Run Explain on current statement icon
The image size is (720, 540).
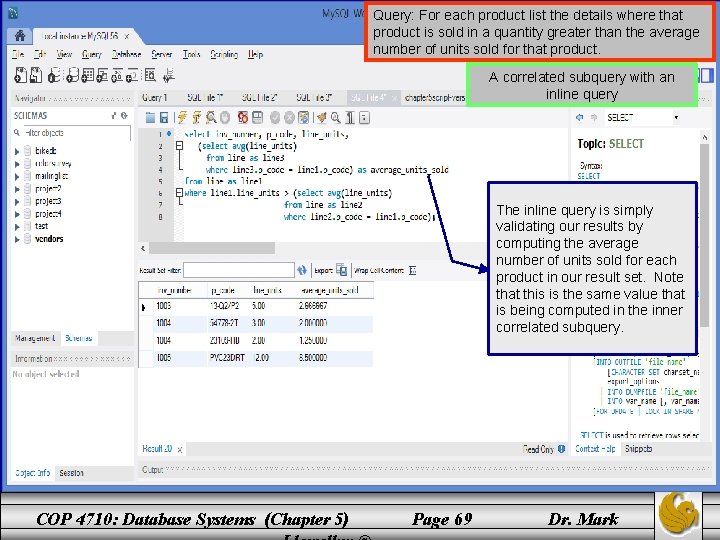click(x=211, y=118)
